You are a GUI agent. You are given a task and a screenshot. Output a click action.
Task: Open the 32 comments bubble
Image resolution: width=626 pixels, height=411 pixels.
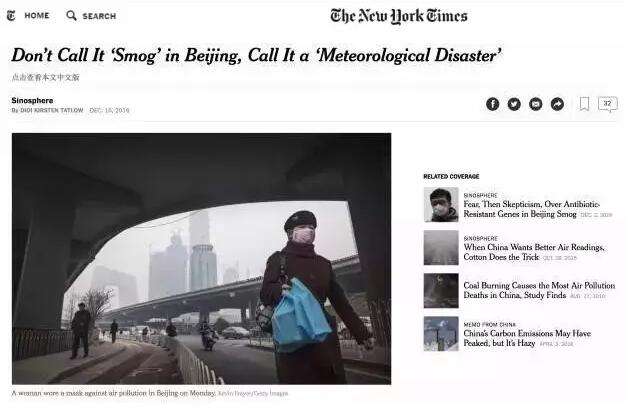pos(608,104)
